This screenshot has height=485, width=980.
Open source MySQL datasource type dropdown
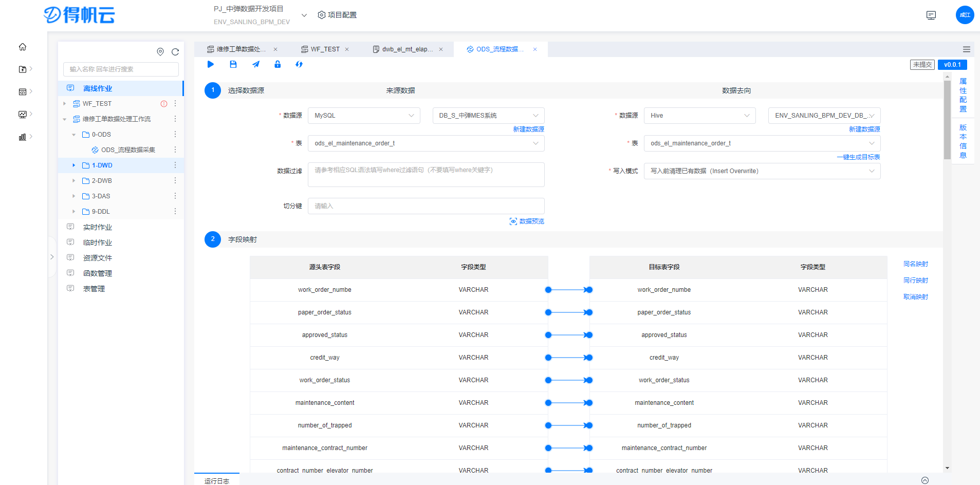tap(364, 116)
